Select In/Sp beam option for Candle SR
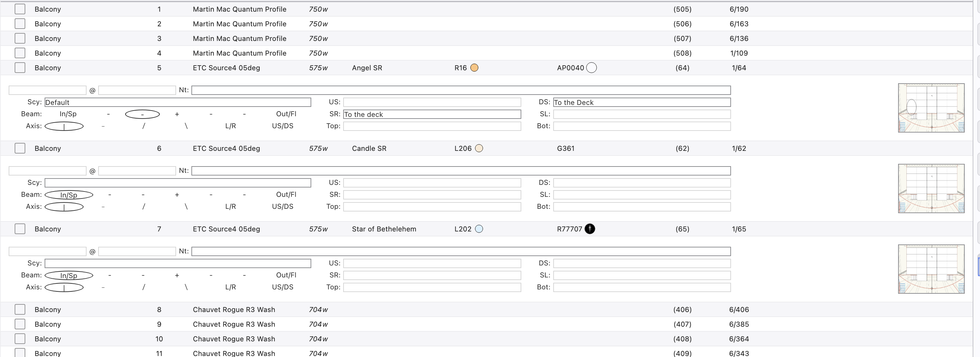This screenshot has width=980, height=357. pos(69,195)
